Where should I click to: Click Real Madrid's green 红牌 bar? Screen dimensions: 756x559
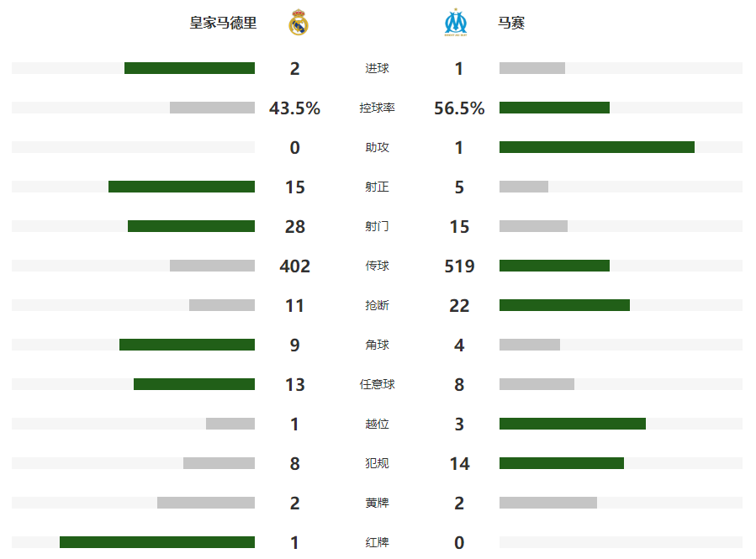(157, 542)
